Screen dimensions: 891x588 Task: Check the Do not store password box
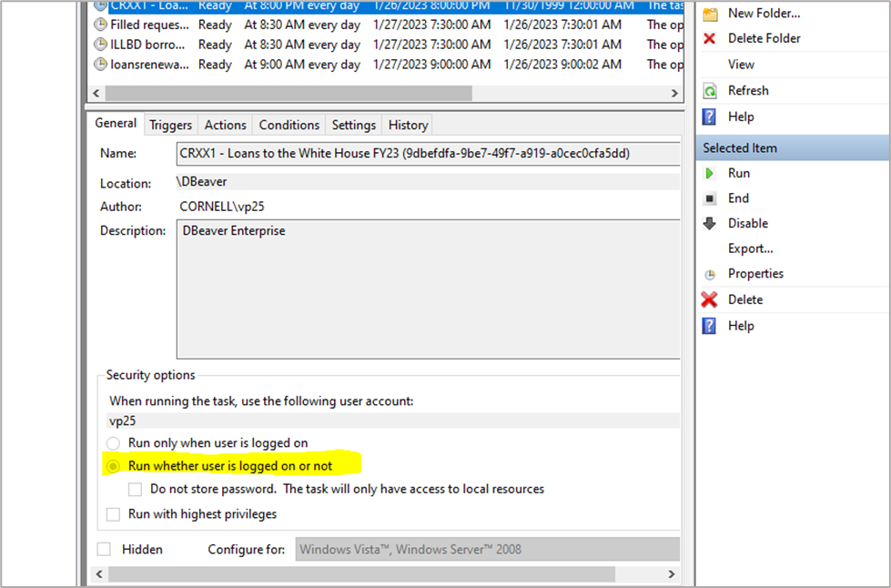136,490
